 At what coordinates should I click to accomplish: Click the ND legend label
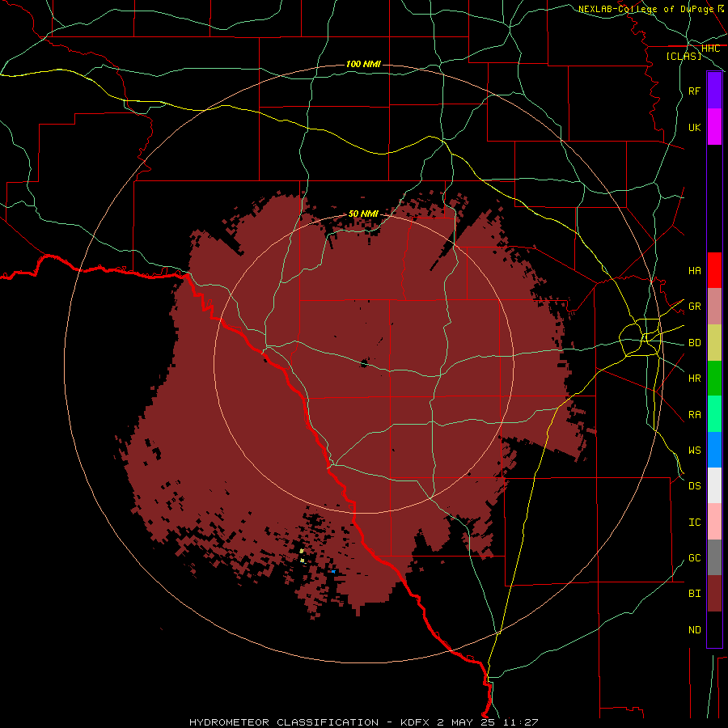[695, 630]
